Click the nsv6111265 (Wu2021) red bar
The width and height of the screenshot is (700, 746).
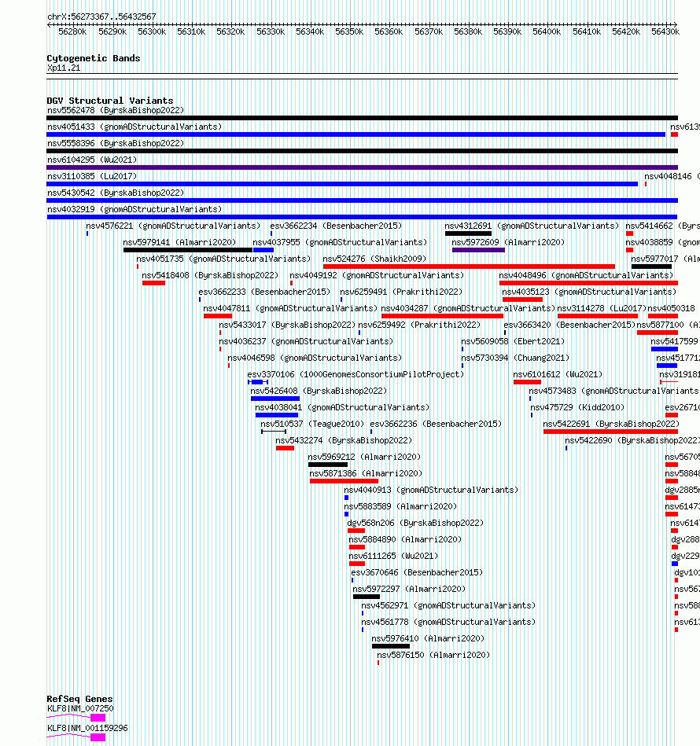pos(357,564)
